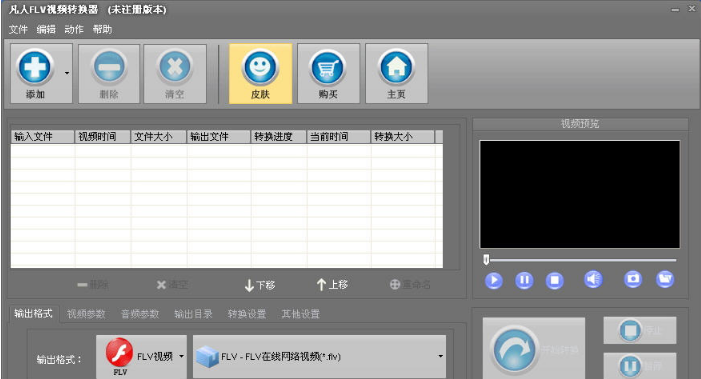Viewport: 701px width, 379px height.
Task: Open the FLV在线网络视频 profile dropdown
Action: [319, 357]
